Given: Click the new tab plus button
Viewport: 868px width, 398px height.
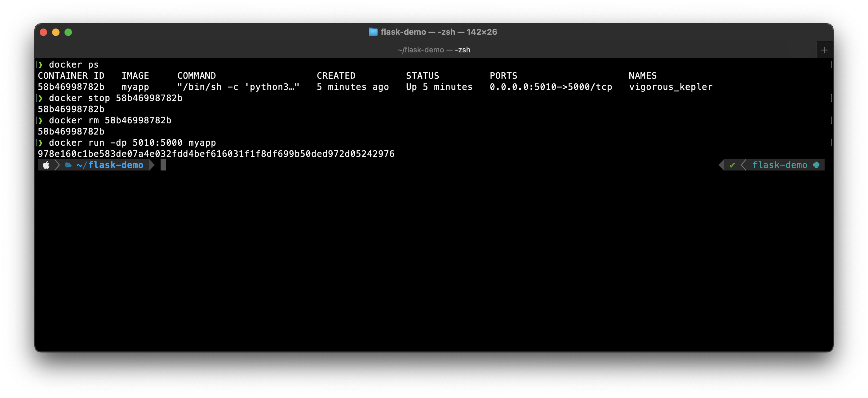Looking at the screenshot, I should click(x=824, y=50).
